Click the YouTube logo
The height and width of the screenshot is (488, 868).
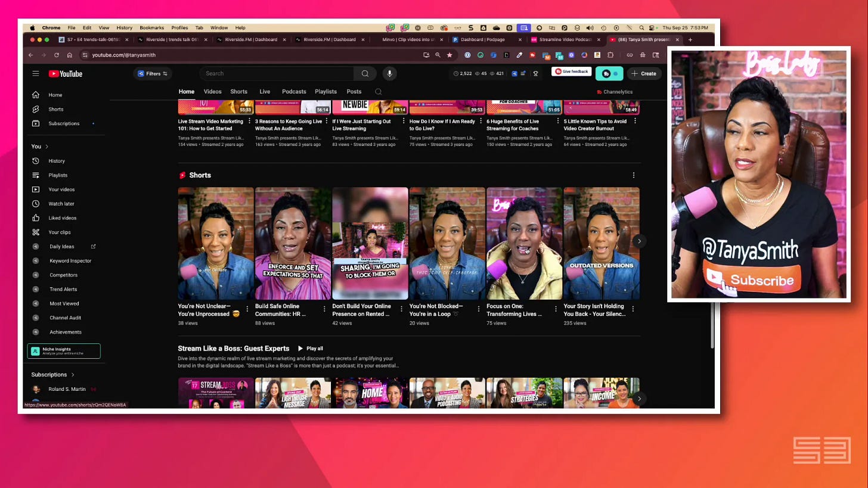tap(66, 74)
